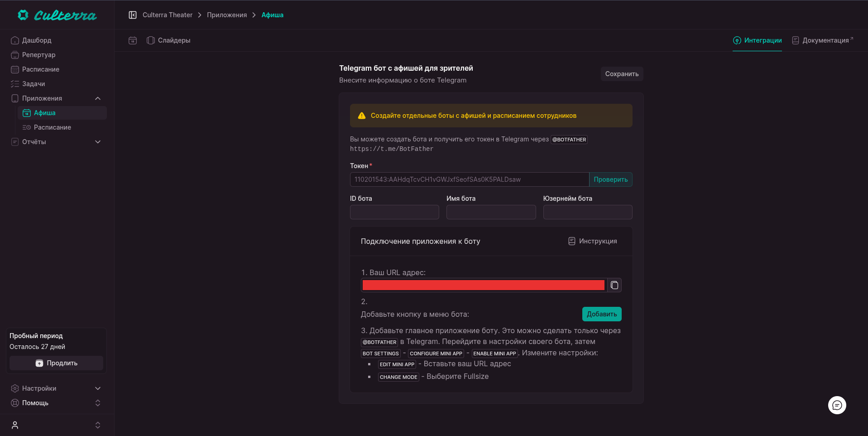The width and height of the screenshot is (868, 436).
Task: Open calendar icon tab beside Слайдеры
Action: coord(133,40)
